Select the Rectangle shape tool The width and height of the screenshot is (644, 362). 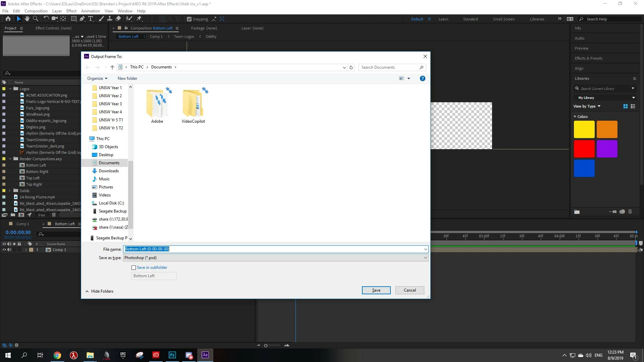click(73, 19)
